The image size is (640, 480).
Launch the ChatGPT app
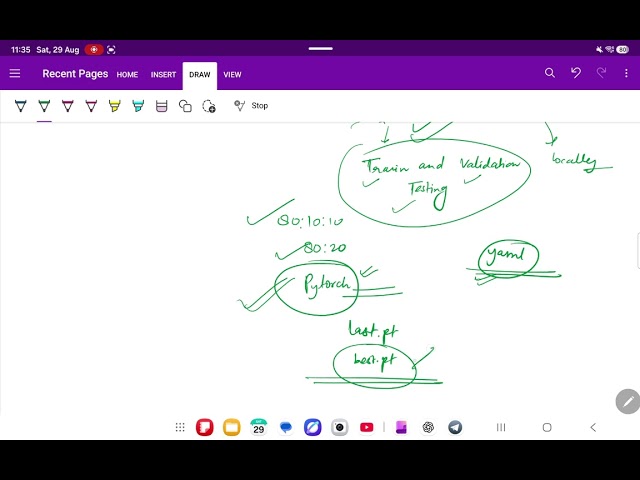428,427
